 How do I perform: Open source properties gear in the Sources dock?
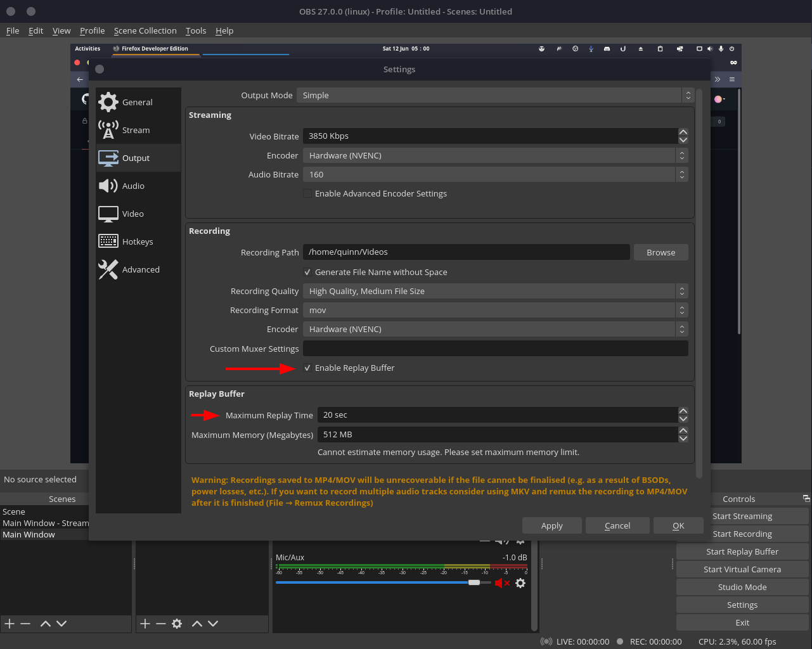click(x=177, y=624)
